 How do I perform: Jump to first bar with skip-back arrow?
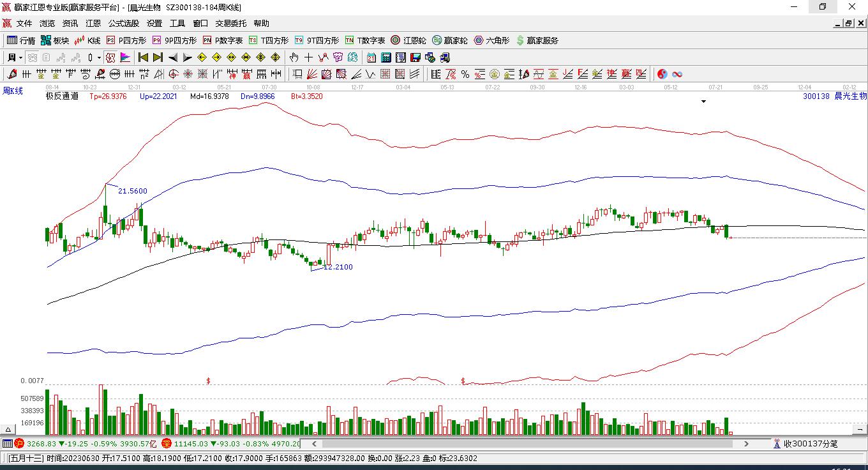pos(144,57)
